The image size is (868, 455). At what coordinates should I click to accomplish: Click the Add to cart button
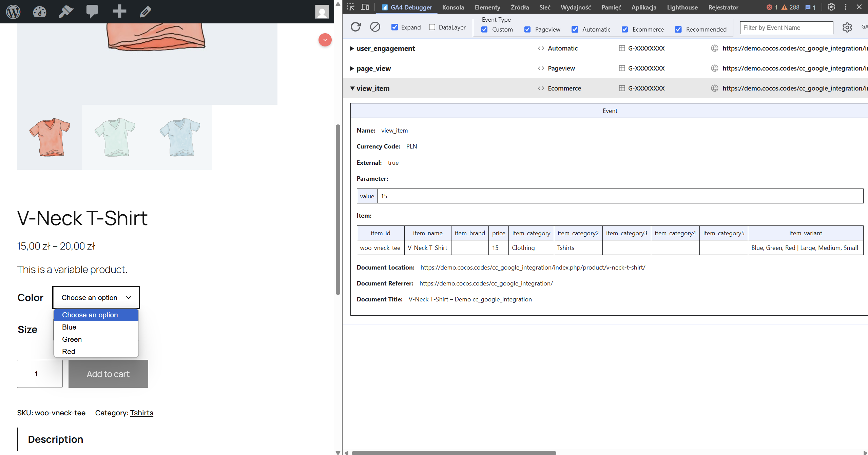coord(108,374)
